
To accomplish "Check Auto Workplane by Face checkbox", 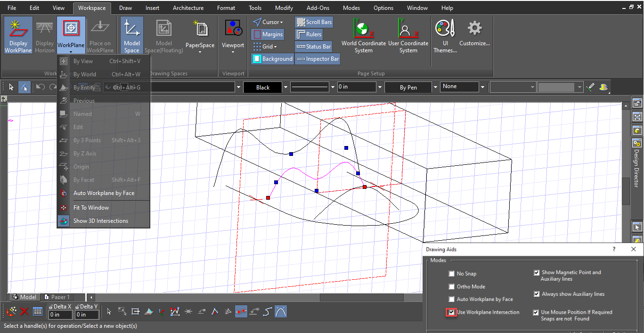I will pos(452,299).
